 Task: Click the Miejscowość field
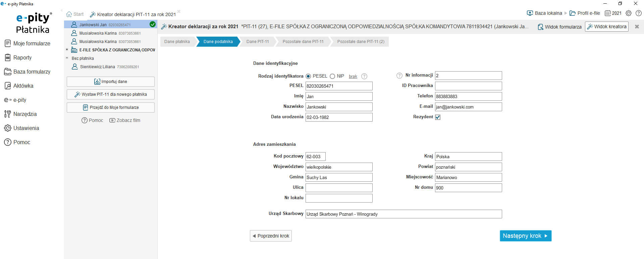(469, 177)
